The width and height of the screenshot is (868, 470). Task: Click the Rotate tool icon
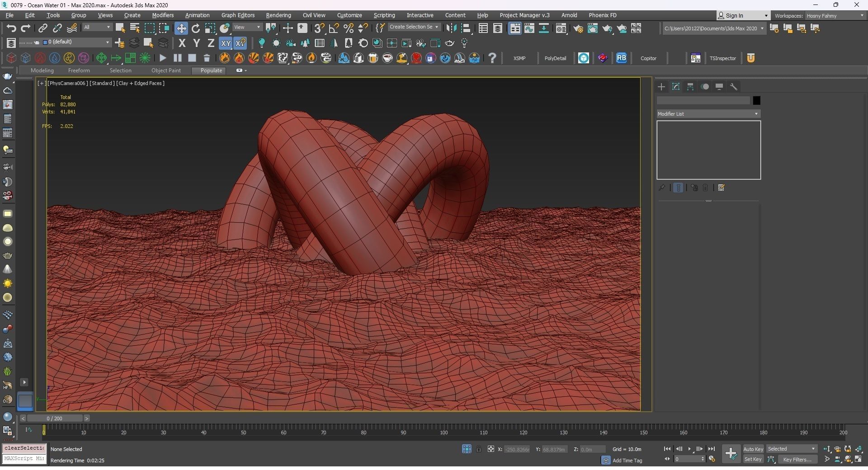[195, 28]
